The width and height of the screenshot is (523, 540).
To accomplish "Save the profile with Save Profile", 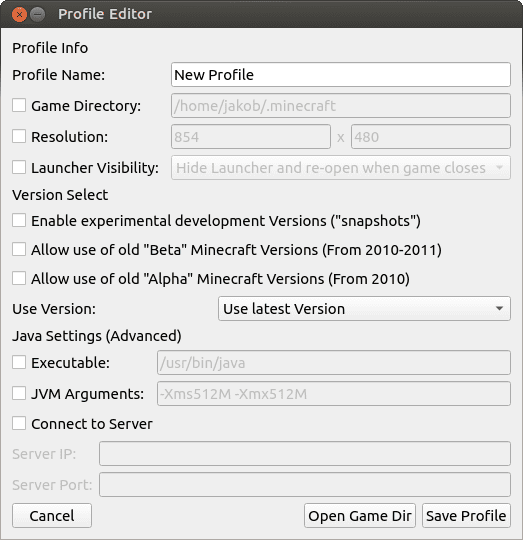I will click(466, 516).
